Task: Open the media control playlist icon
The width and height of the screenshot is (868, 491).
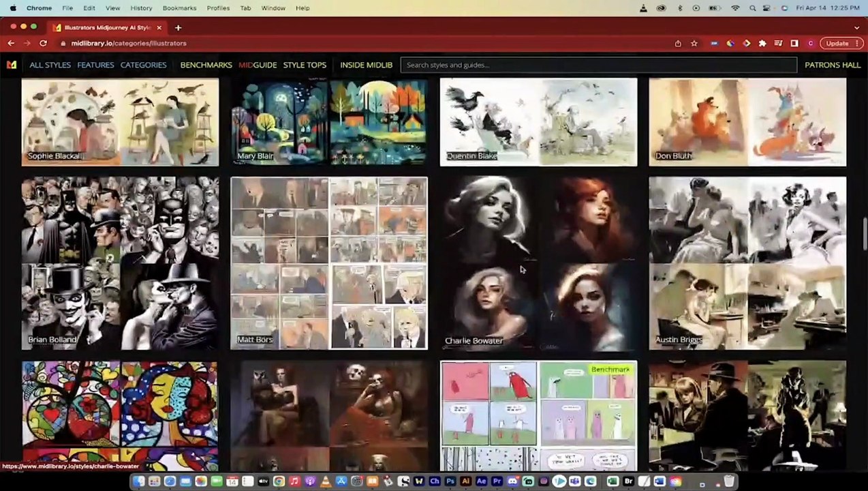Action: [x=778, y=43]
